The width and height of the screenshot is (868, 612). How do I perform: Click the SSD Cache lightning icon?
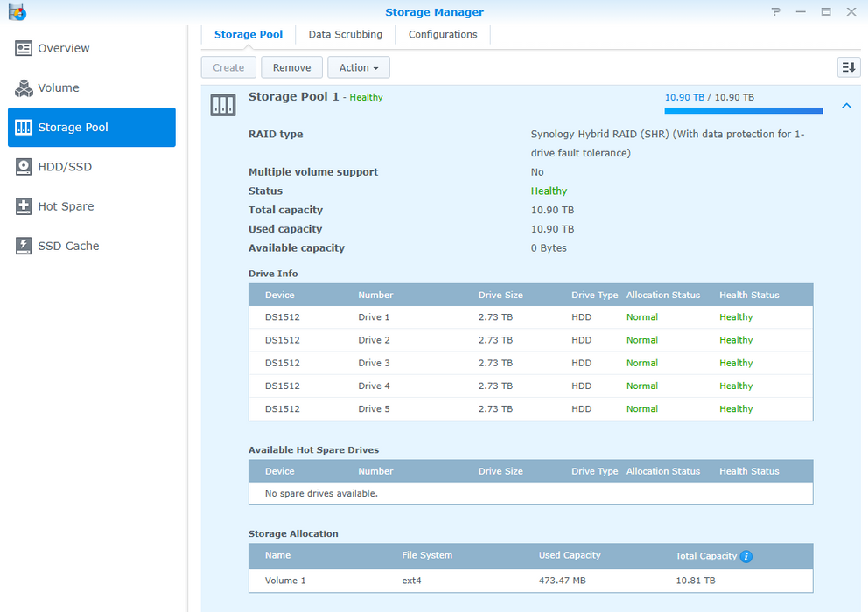point(24,246)
